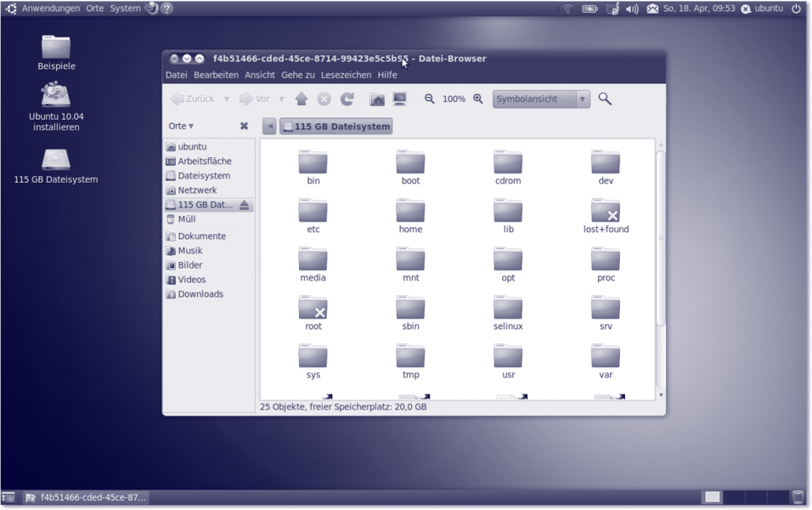Reload the current folder view

347,99
